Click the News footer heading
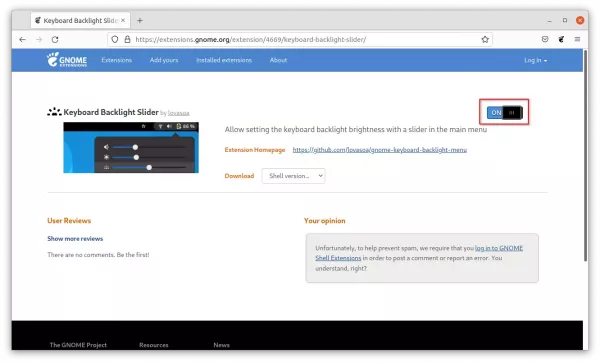The image size is (600, 363). [222, 345]
